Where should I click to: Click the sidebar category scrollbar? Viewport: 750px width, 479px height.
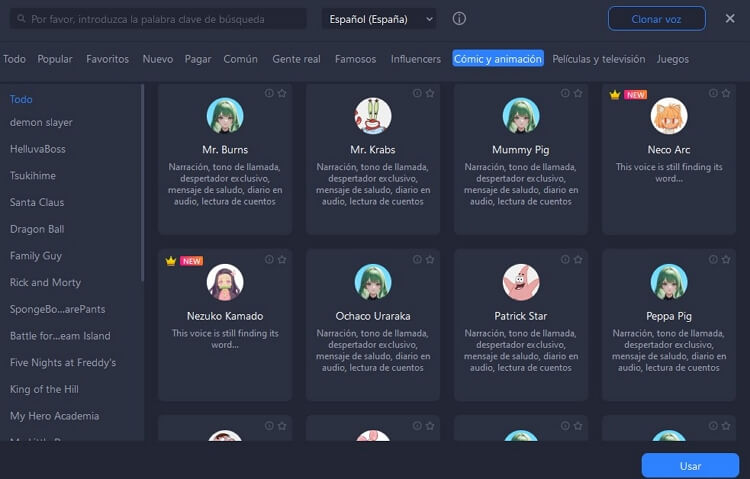pyautogui.click(x=142, y=183)
